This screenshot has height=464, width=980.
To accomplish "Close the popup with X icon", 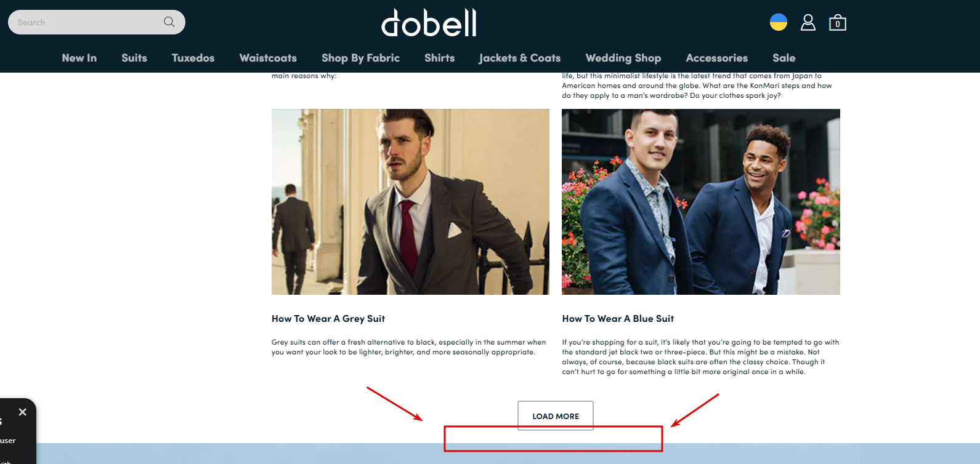I will pyautogui.click(x=23, y=412).
